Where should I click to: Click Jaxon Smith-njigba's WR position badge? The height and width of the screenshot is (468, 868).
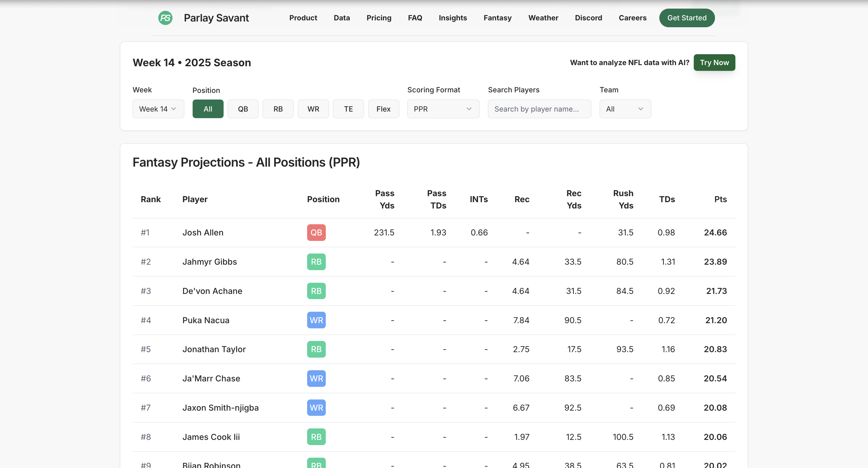coord(316,407)
